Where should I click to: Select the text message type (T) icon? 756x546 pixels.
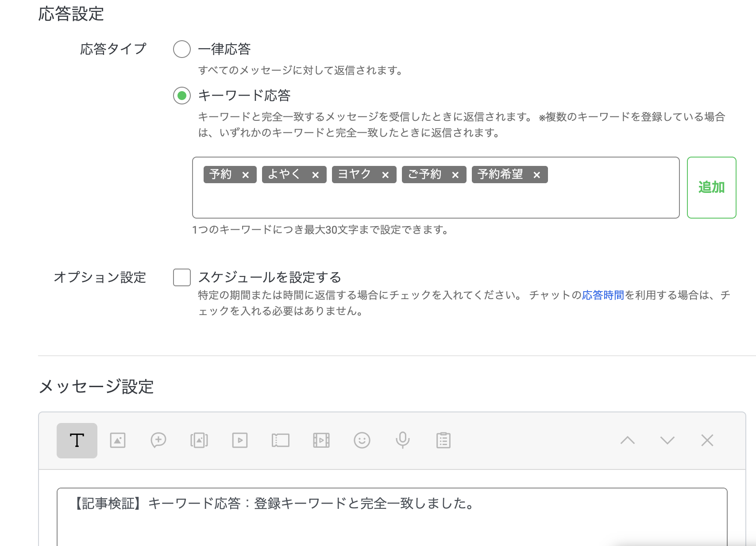coord(77,440)
